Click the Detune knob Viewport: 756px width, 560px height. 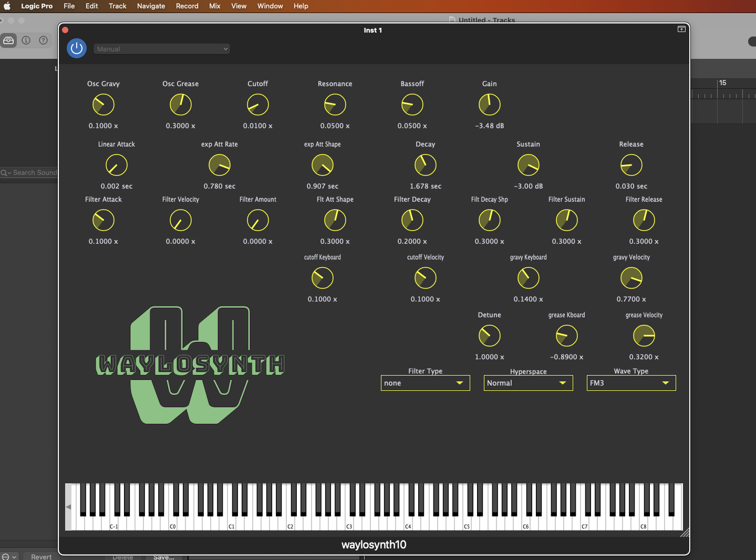coord(490,336)
